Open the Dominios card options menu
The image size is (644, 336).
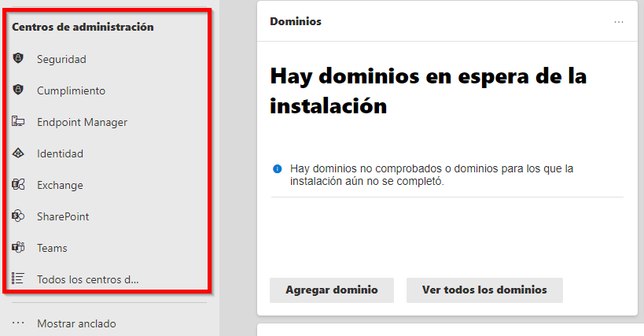pyautogui.click(x=619, y=22)
